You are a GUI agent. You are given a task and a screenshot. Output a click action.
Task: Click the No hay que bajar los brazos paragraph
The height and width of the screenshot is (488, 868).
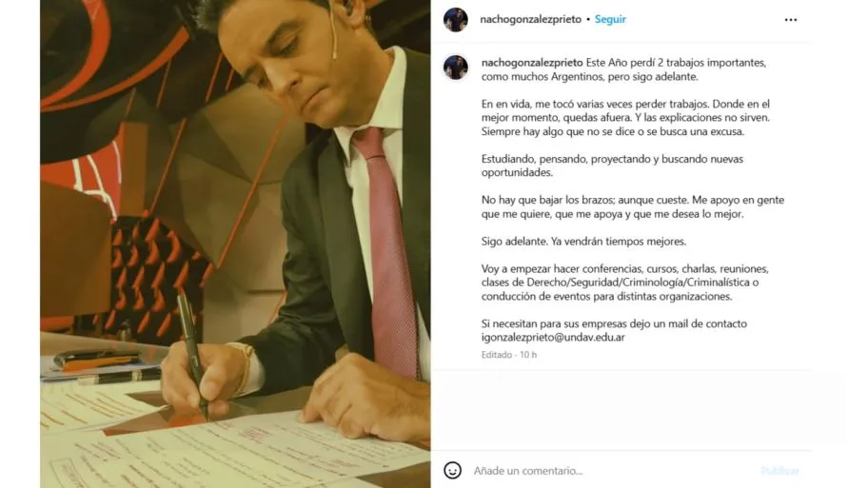633,207
